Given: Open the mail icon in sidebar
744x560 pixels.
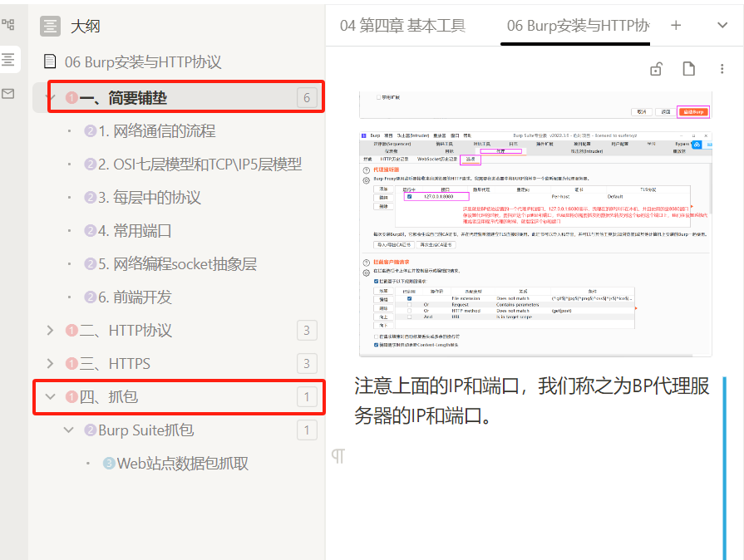Looking at the screenshot, I should tap(8, 93).
